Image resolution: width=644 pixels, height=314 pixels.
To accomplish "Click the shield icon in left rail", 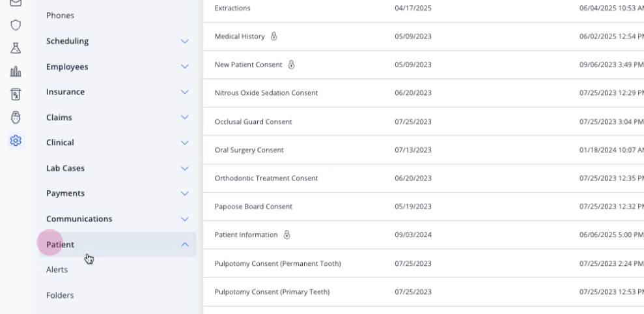I will pos(16,25).
